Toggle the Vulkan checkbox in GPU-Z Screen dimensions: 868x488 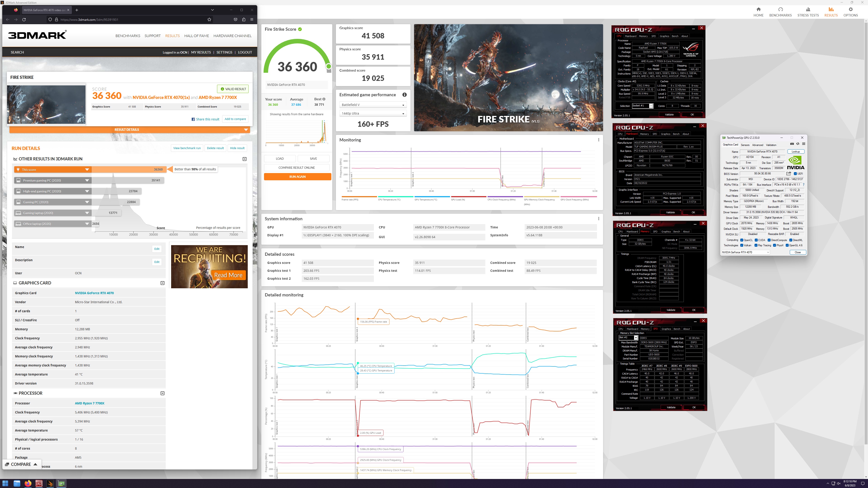[742, 245]
